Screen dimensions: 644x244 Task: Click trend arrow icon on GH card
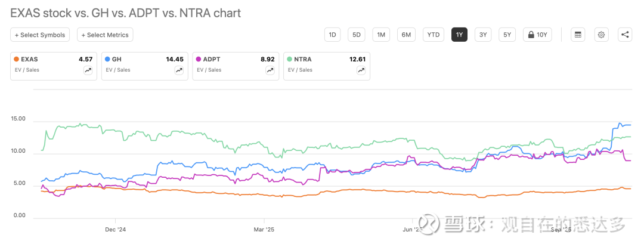[179, 70]
